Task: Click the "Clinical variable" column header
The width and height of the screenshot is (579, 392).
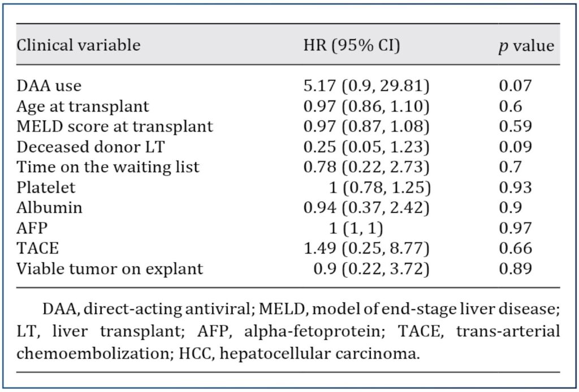Action: [x=78, y=45]
